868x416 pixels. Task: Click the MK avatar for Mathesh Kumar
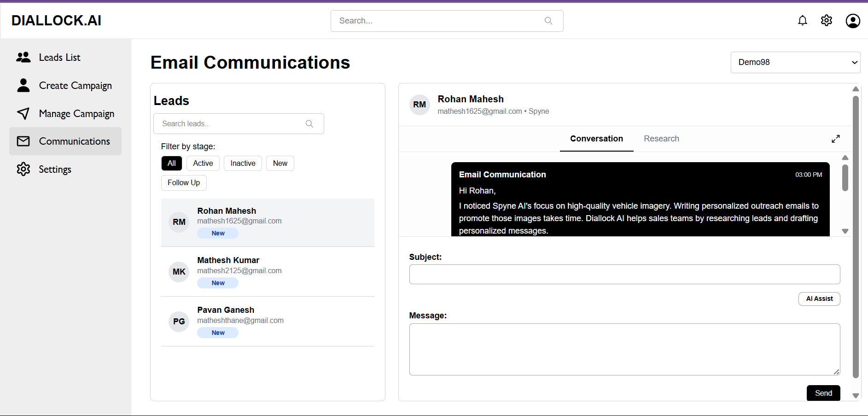pos(179,272)
